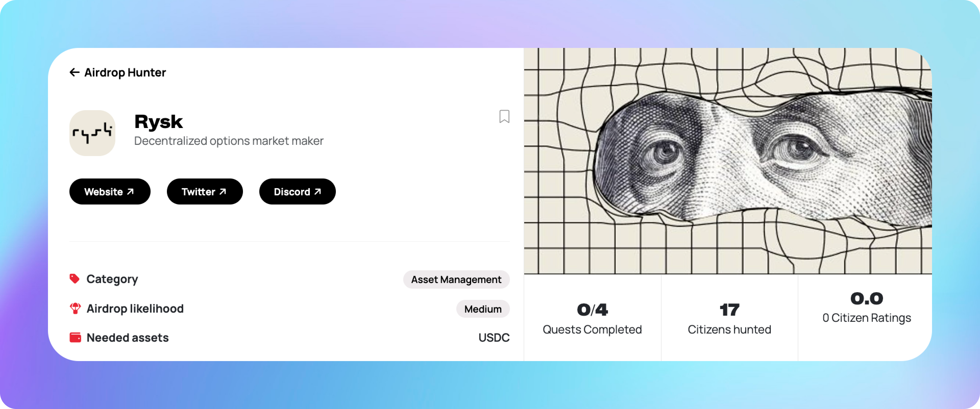The width and height of the screenshot is (980, 409).
Task: Click the Needed assets wallet icon
Action: coord(75,338)
